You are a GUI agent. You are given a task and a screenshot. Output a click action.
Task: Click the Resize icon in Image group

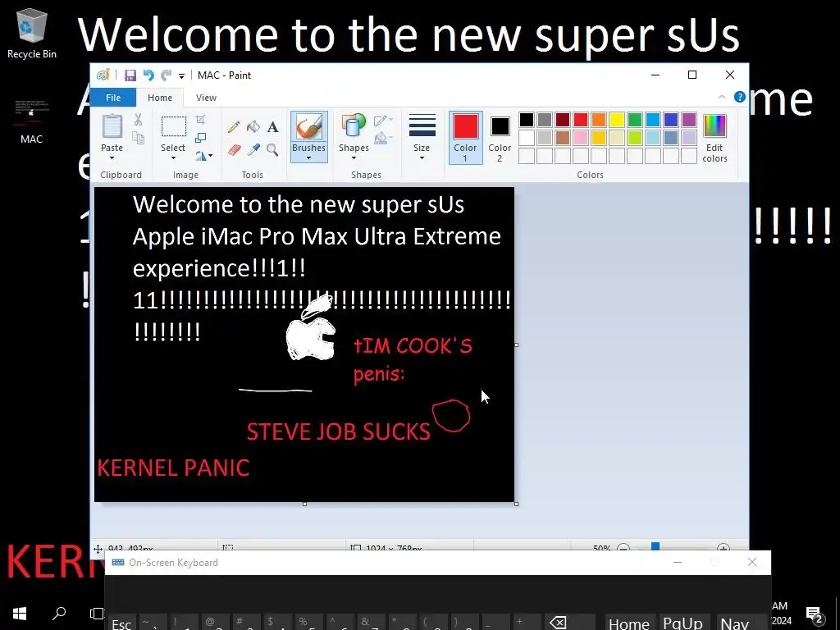tap(200, 138)
